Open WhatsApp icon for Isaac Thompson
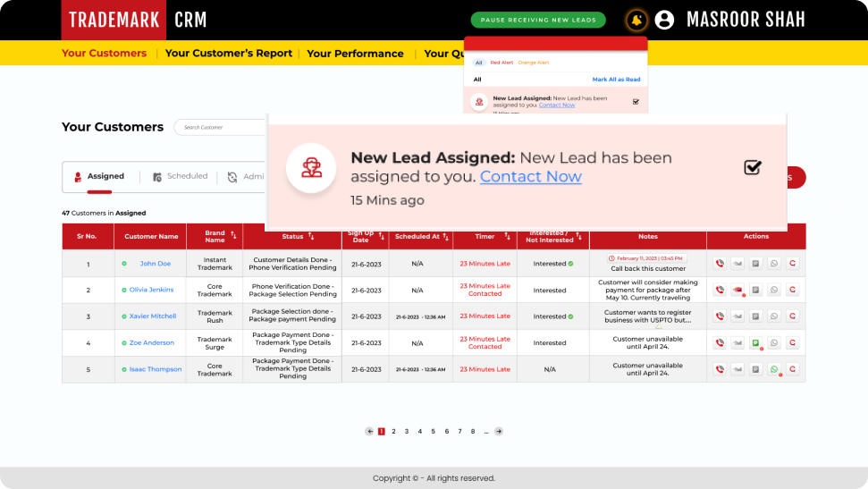This screenshot has width=868, height=489. [x=774, y=369]
